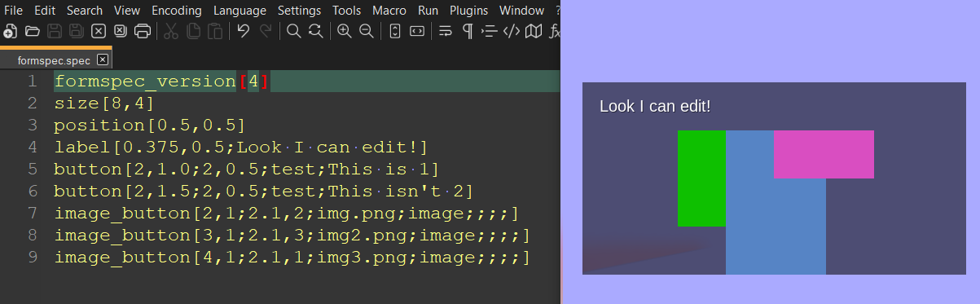The width and height of the screenshot is (980, 304).
Task: Click the Print toolbar icon
Action: point(143,32)
